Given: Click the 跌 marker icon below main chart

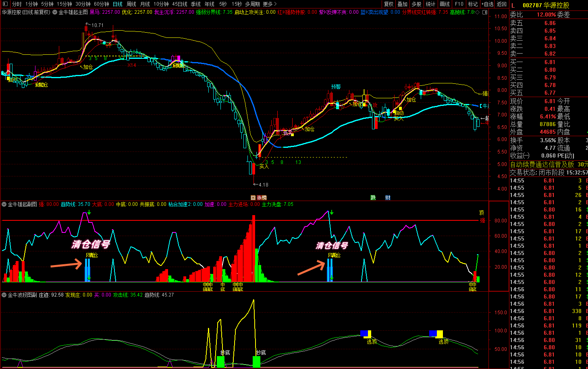Looking at the screenshot, I should 373,197.
